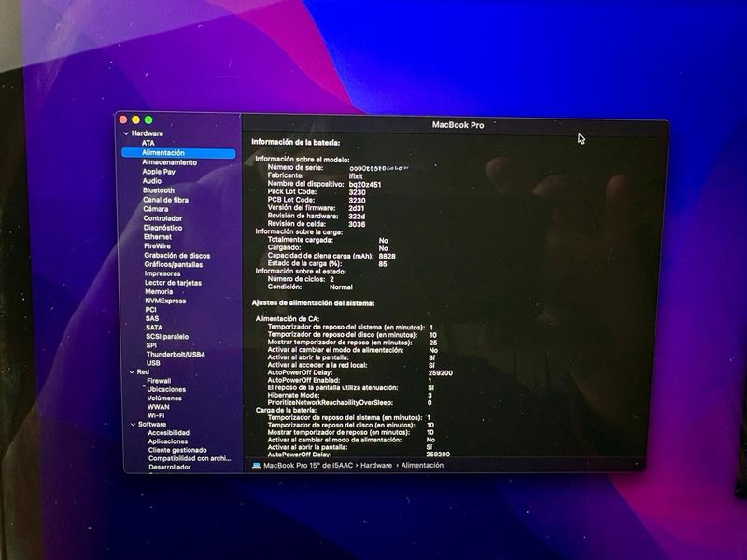
Task: Click the Fabricante value ifixit
Action: point(356,175)
